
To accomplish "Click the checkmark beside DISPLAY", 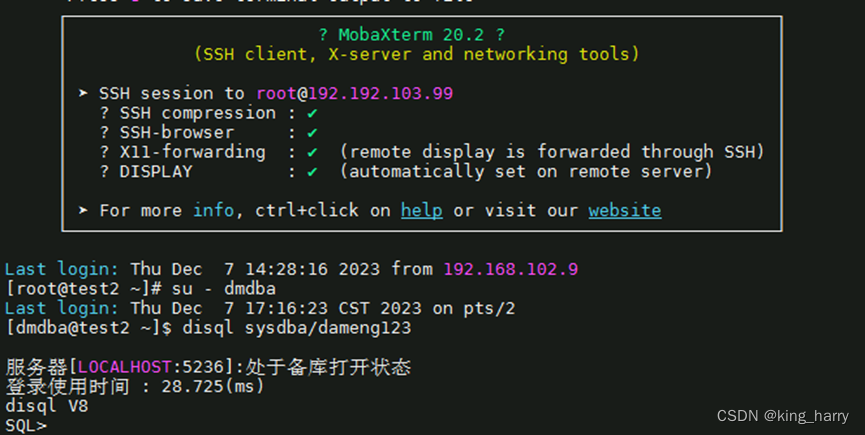I will tap(312, 172).
